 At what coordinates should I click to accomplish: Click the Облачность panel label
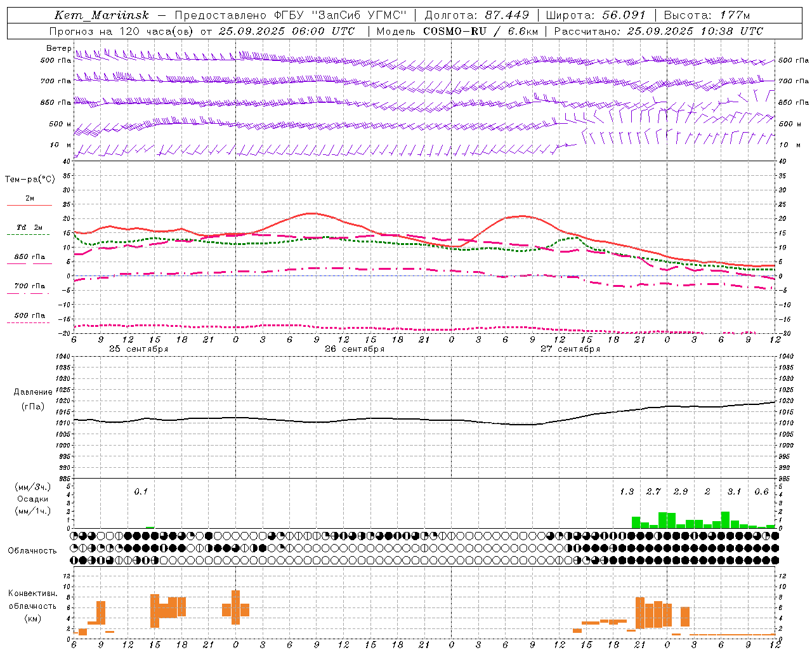click(32, 551)
